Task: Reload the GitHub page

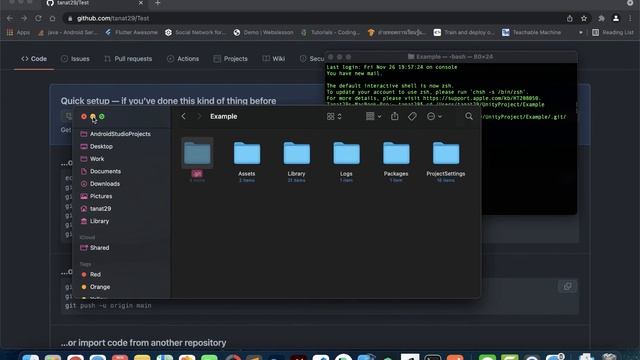Action: 38,18
